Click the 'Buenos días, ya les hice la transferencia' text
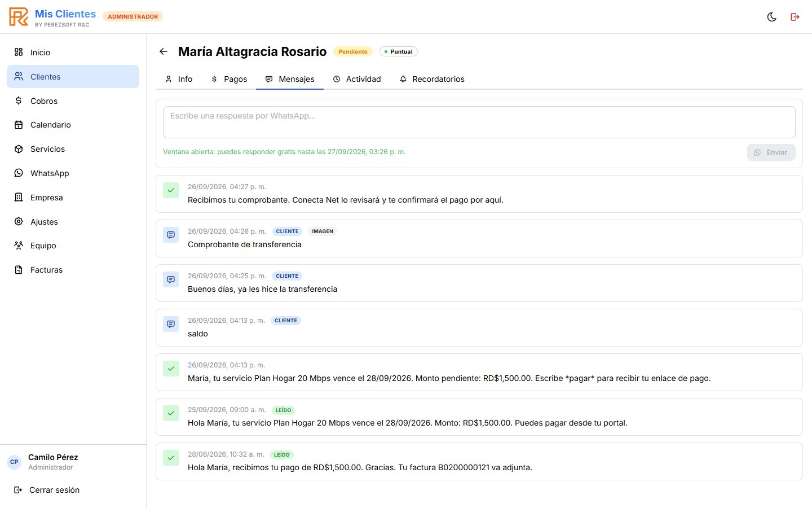 tap(263, 289)
